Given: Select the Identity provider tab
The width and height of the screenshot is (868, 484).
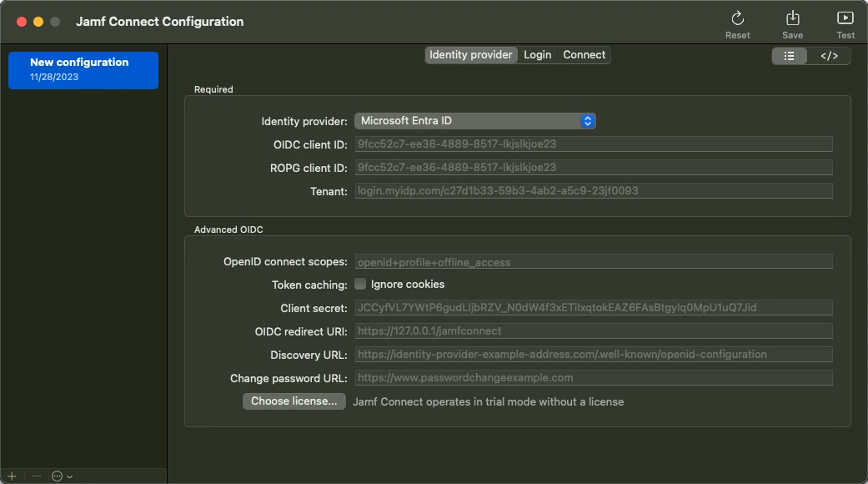Looking at the screenshot, I should point(470,55).
